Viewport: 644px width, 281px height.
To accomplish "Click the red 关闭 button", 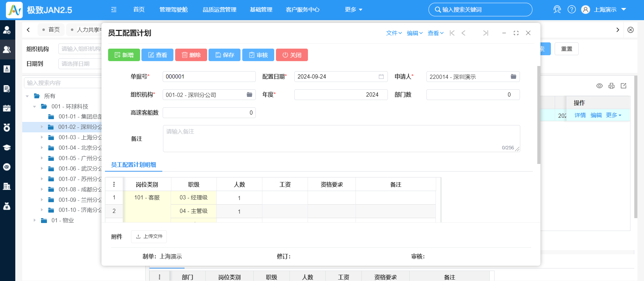I will pyautogui.click(x=292, y=55).
